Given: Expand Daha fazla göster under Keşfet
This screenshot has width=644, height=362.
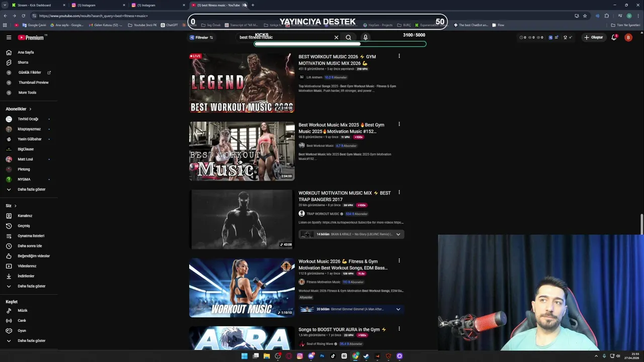Looking at the screenshot, I should coord(31,341).
